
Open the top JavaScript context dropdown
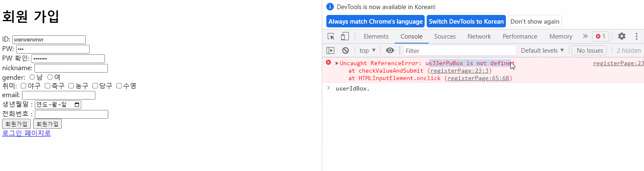click(x=367, y=51)
